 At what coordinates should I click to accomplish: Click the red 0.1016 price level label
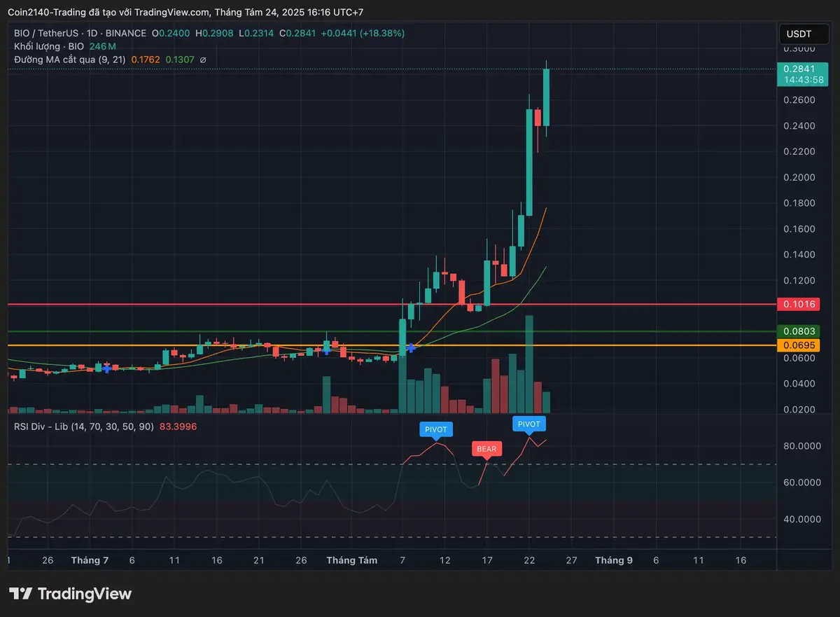799,304
